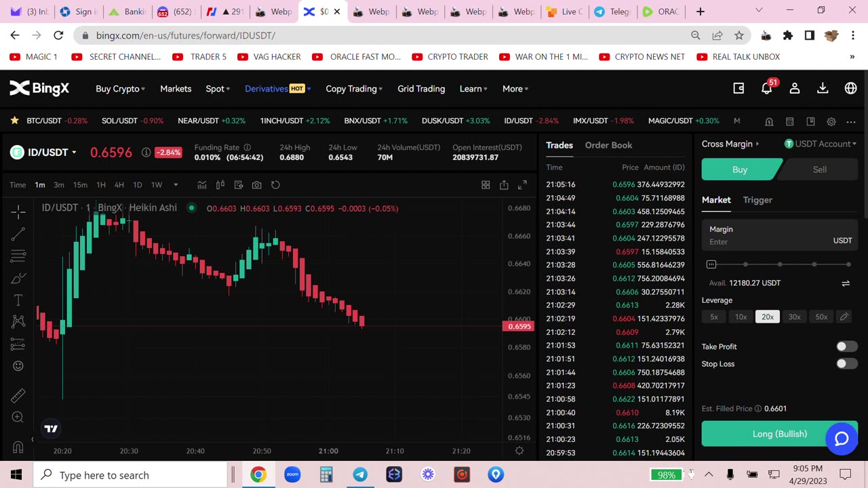Share the chart
The height and width of the screenshot is (488, 868).
click(x=504, y=185)
